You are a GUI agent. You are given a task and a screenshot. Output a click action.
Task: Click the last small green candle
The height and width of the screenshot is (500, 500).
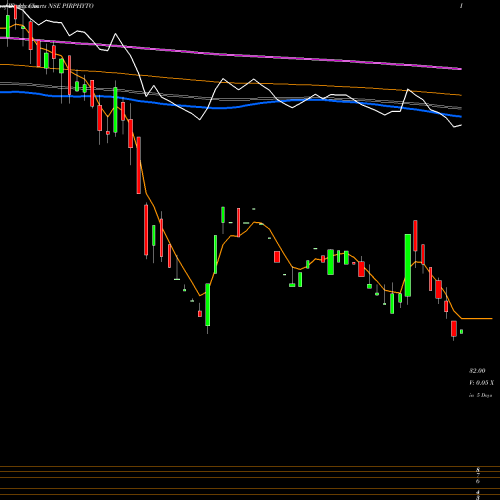pyautogui.click(x=462, y=332)
